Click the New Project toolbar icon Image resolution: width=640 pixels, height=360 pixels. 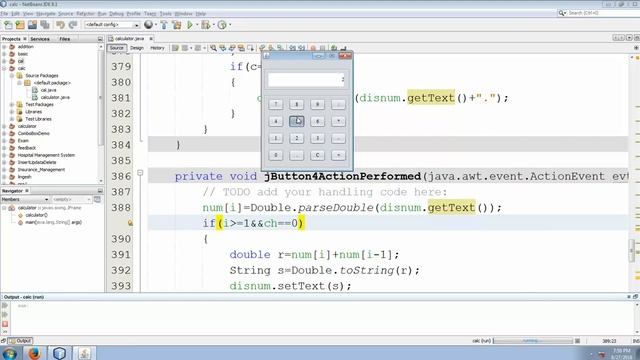click(x=20, y=25)
